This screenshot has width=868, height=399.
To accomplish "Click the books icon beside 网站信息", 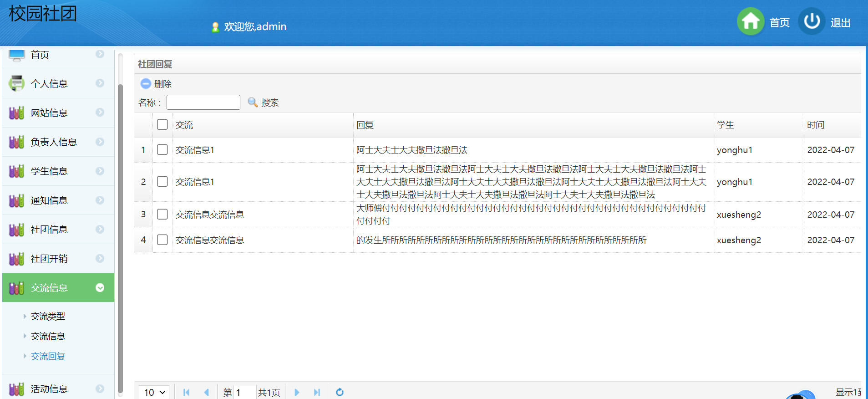I will 17,113.
